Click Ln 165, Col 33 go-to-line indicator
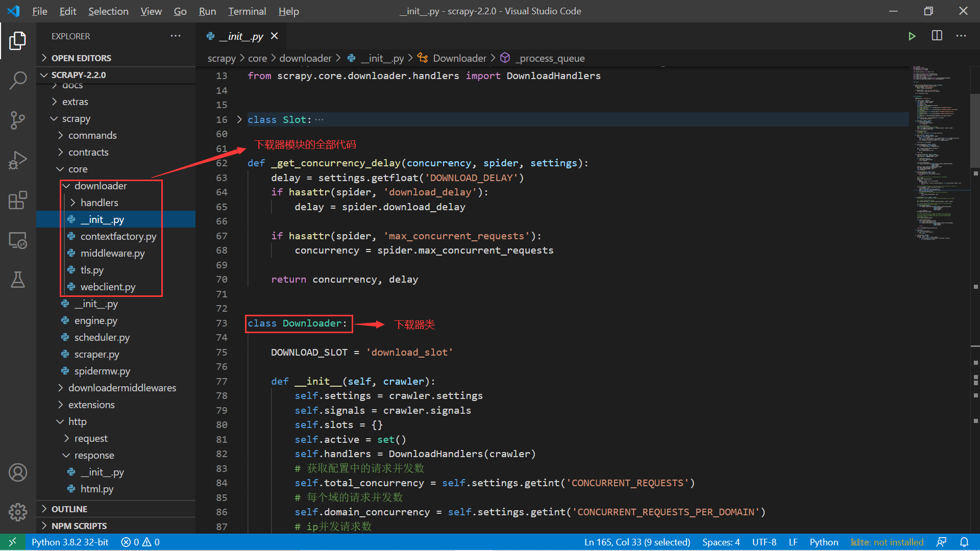The height and width of the screenshot is (551, 980). click(637, 542)
